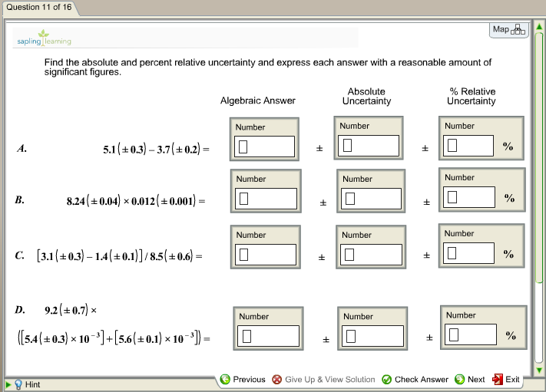Click the red X Give Up icon

pos(277,379)
